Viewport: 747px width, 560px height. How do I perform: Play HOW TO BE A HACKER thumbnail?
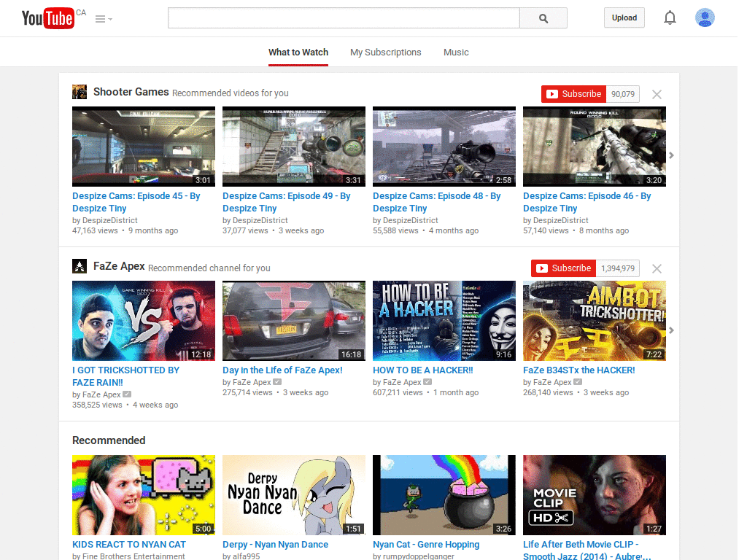pyautogui.click(x=444, y=321)
